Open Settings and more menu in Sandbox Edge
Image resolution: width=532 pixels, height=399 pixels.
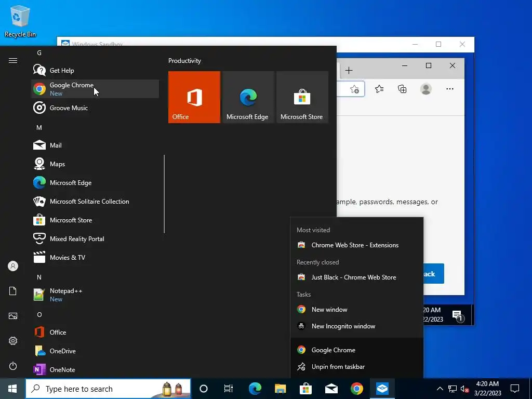(x=450, y=89)
